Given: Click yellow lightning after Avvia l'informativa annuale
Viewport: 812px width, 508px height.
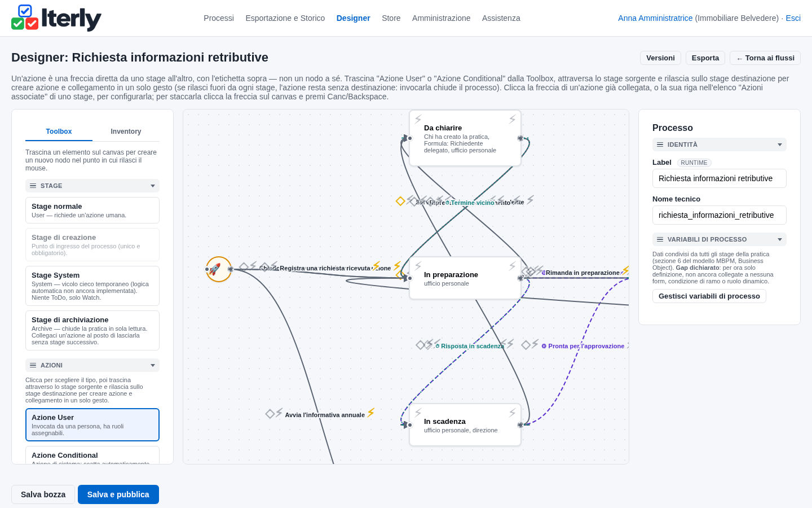Looking at the screenshot, I should click(371, 413).
